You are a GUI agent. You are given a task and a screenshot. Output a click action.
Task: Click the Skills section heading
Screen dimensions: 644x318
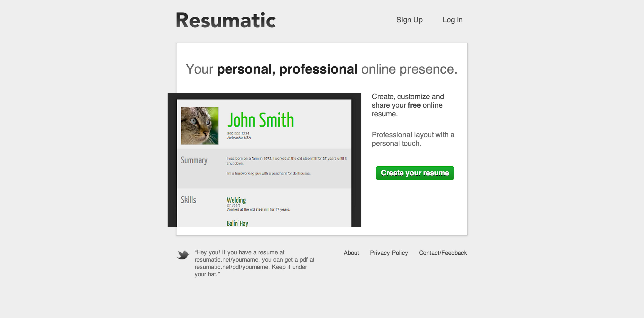tap(189, 200)
